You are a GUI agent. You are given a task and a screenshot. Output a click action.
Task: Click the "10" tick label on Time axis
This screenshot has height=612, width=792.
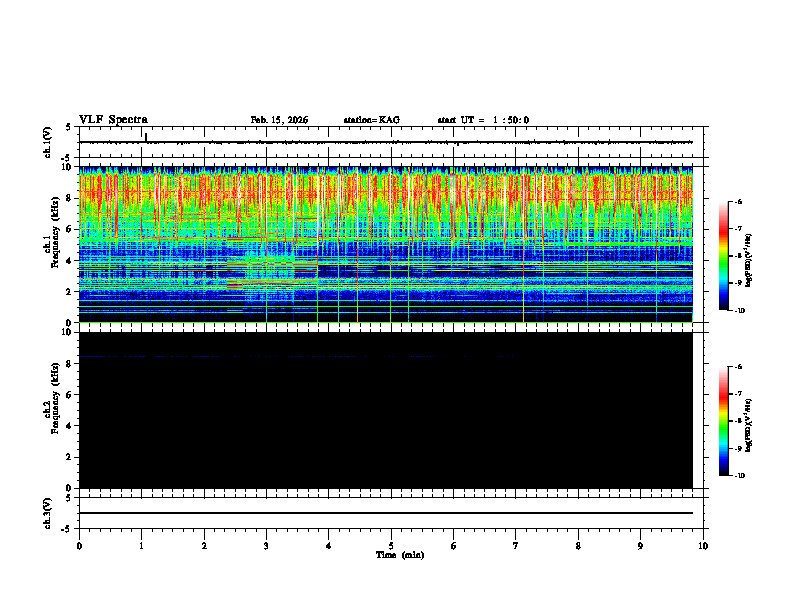703,546
